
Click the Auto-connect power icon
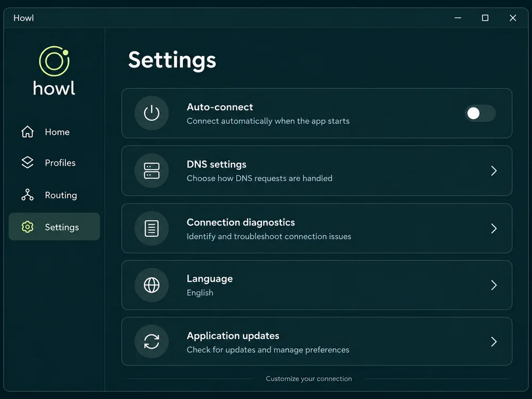click(152, 113)
